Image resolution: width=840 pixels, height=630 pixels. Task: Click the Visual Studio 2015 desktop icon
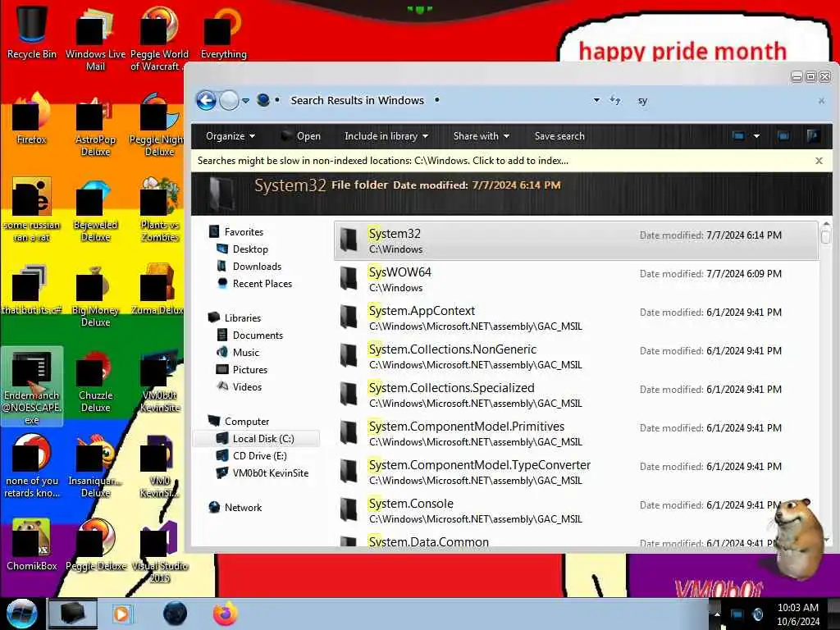(x=160, y=550)
